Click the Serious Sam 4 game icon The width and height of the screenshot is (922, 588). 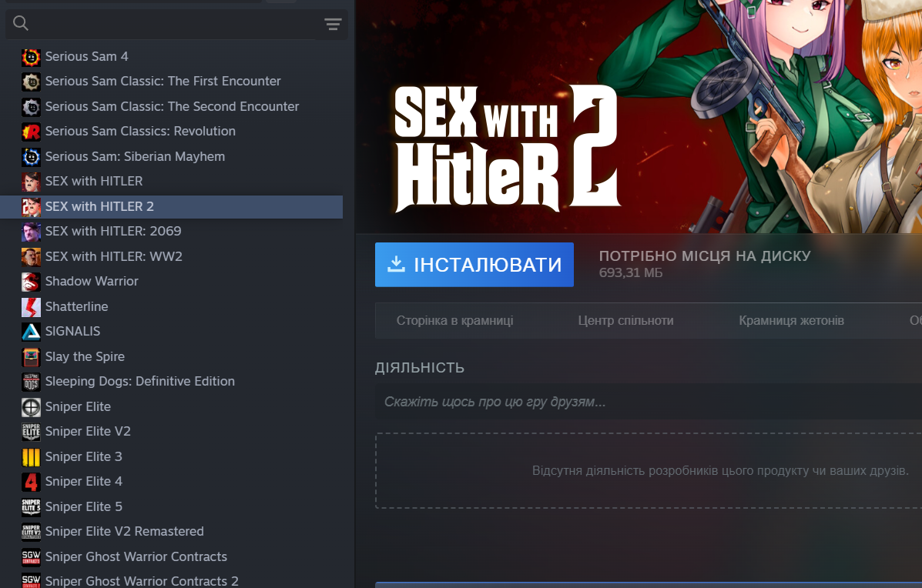coord(31,57)
